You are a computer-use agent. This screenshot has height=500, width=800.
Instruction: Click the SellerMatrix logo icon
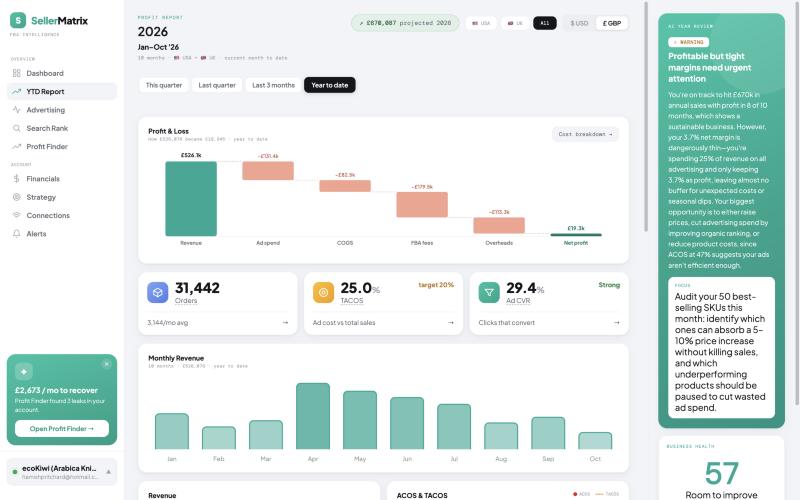[x=18, y=20]
